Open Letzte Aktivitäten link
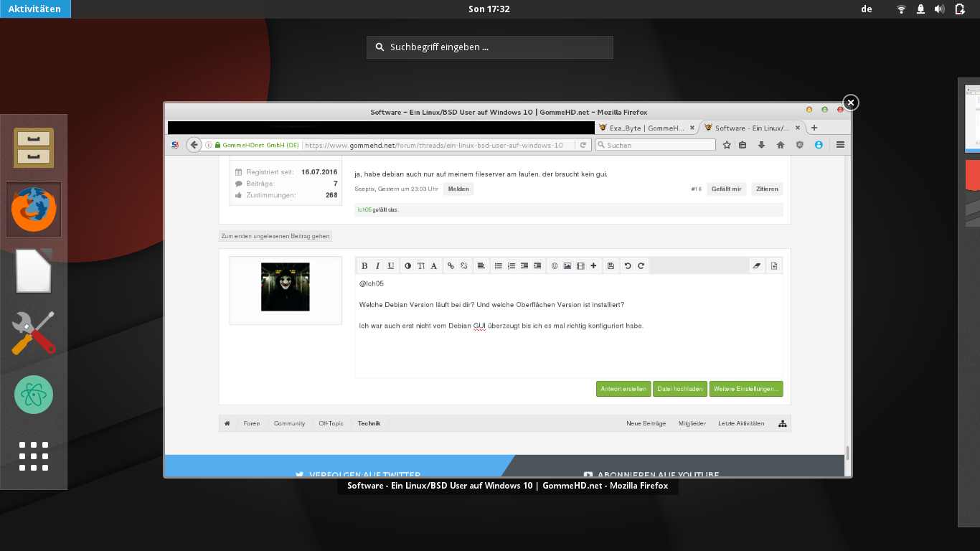Image resolution: width=980 pixels, height=551 pixels. [741, 423]
